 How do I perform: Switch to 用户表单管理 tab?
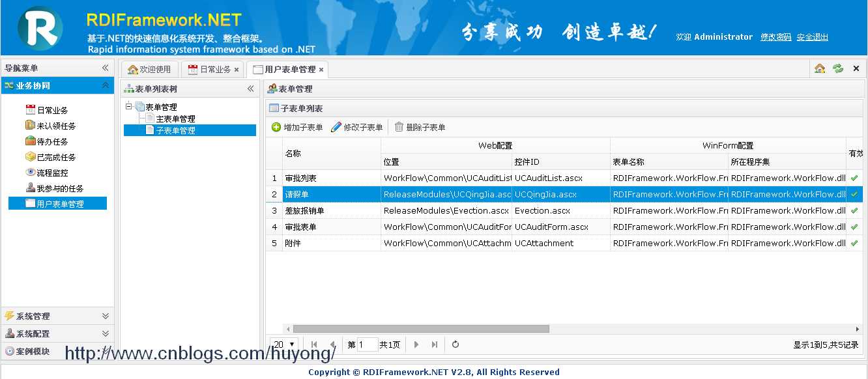[x=287, y=69]
